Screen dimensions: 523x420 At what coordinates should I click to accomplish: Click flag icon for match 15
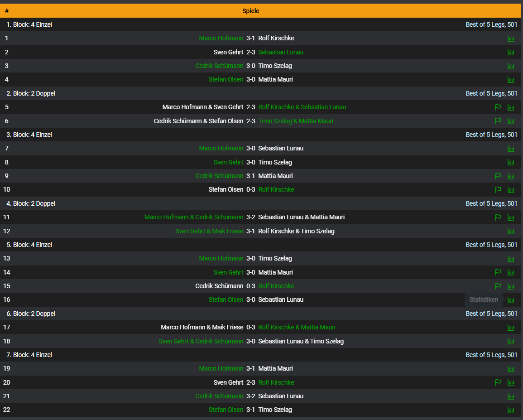point(498,286)
